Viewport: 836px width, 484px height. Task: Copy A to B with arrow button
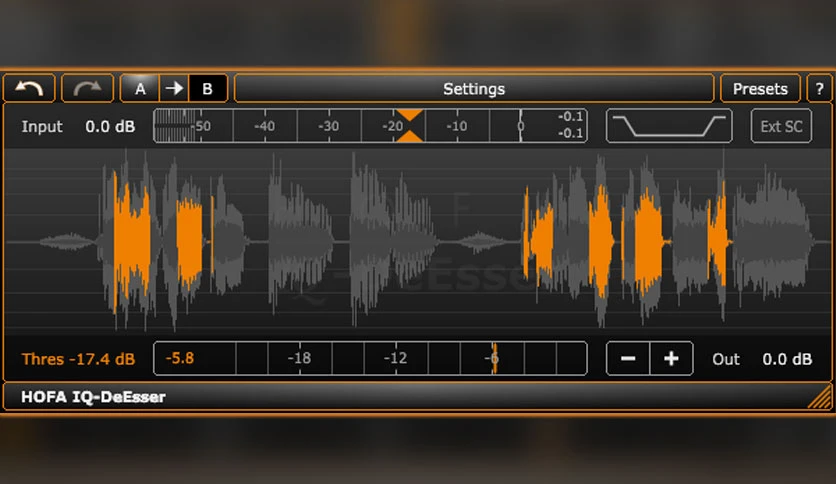(x=174, y=88)
